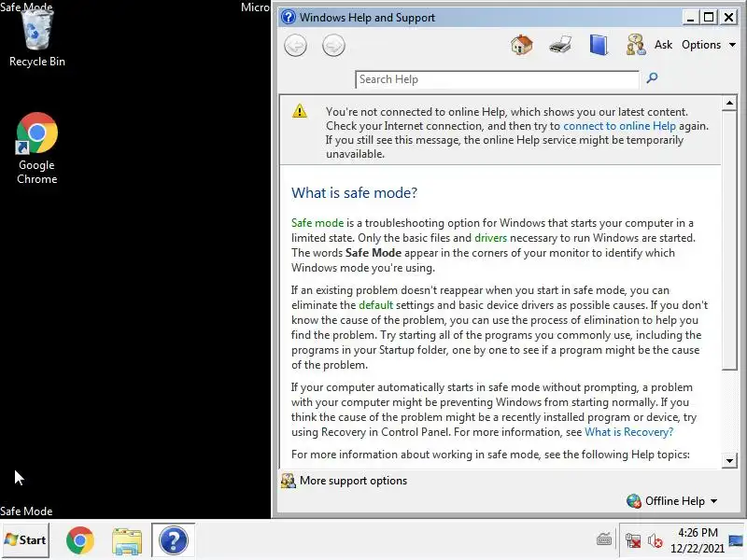Open Browse Help book icon

(x=599, y=45)
